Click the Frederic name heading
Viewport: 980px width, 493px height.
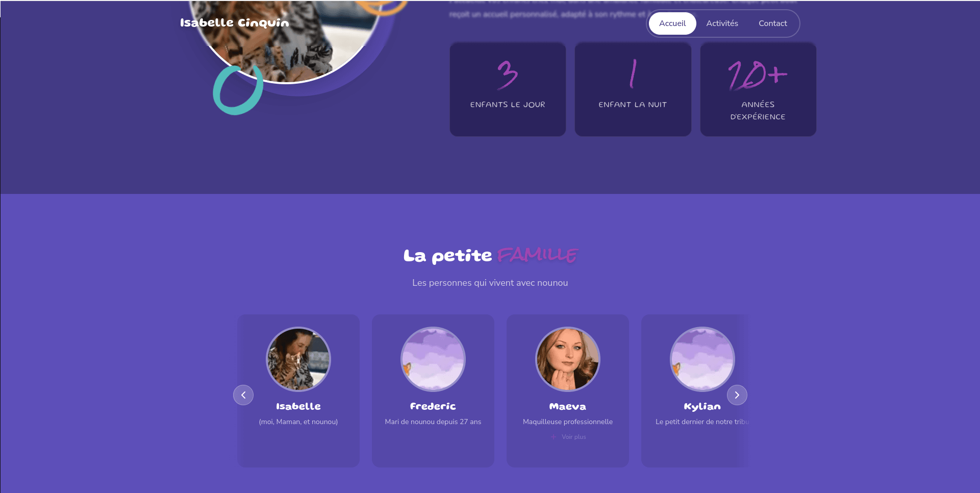[433, 406]
